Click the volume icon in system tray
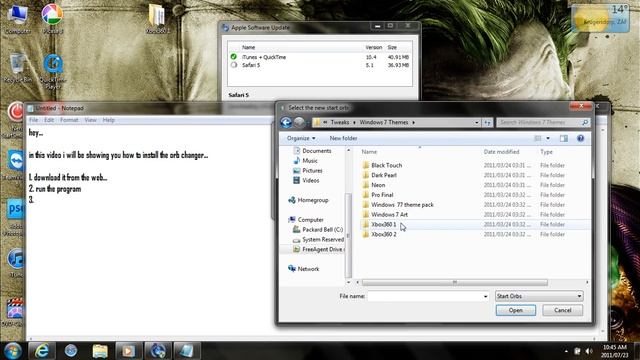The image size is (640, 360). [x=589, y=351]
